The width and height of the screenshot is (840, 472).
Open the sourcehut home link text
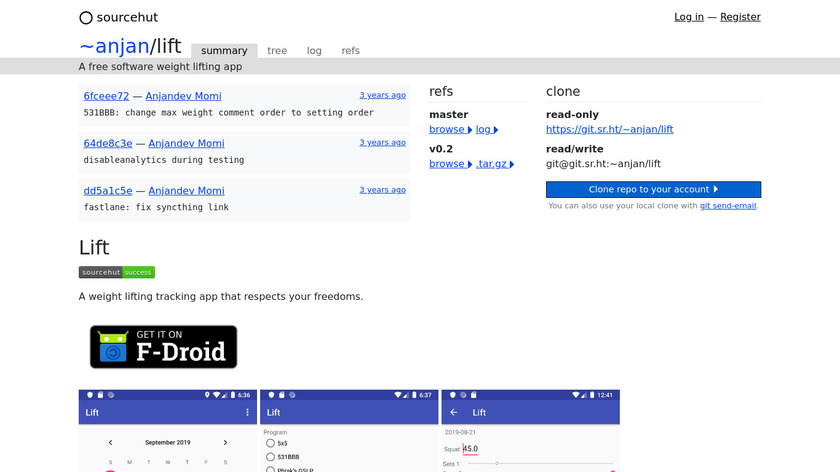coord(127,17)
